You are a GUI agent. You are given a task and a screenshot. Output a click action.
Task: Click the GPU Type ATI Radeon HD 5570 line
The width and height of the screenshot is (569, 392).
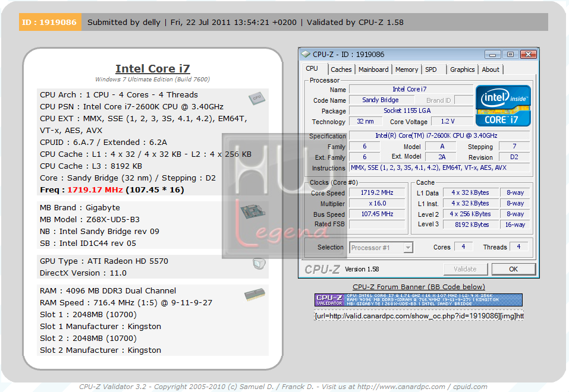104,261
